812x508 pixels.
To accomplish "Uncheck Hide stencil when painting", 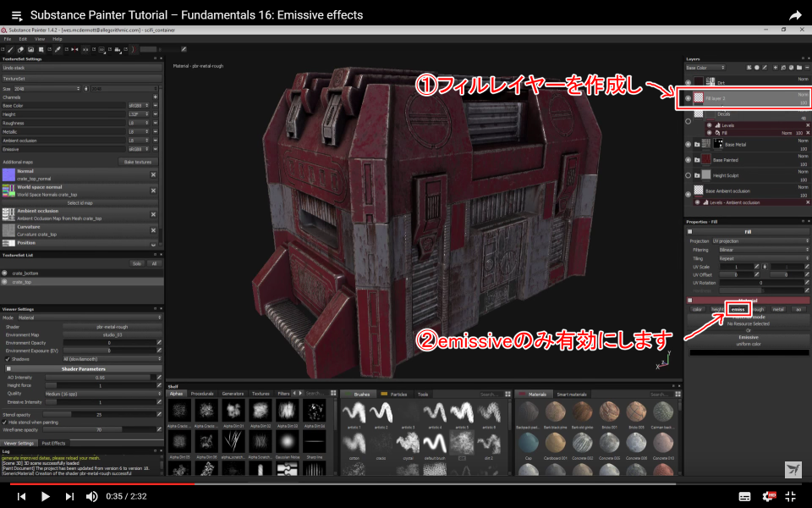I will [5, 422].
